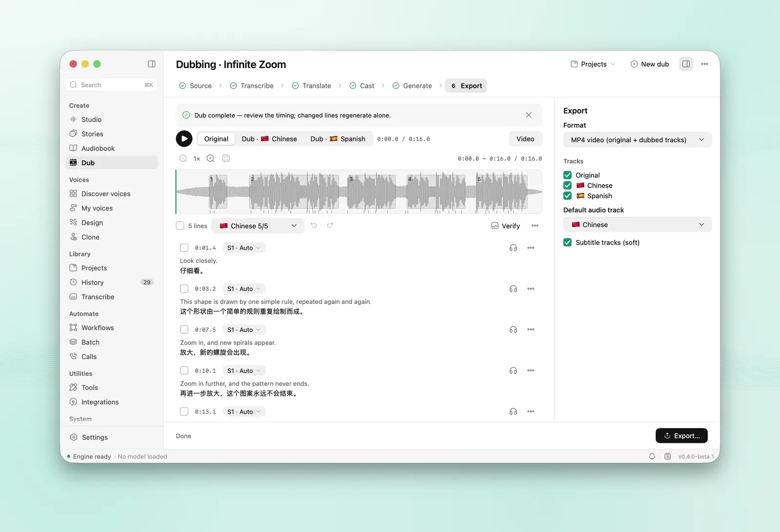Open more options next to Verify
This screenshot has height=532, width=780.
tap(535, 226)
